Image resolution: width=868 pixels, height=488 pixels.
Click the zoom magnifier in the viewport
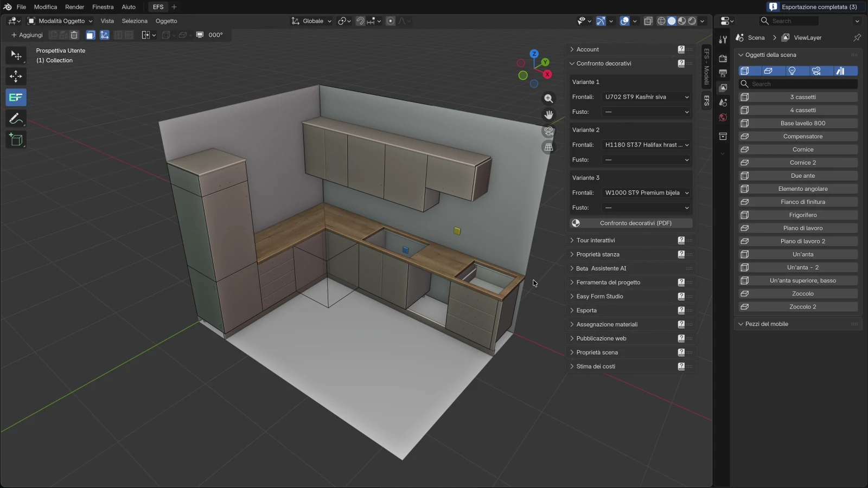coord(549,99)
